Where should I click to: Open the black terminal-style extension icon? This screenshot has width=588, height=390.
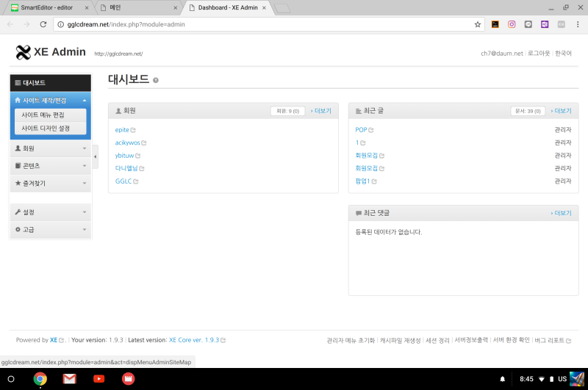[x=495, y=24]
